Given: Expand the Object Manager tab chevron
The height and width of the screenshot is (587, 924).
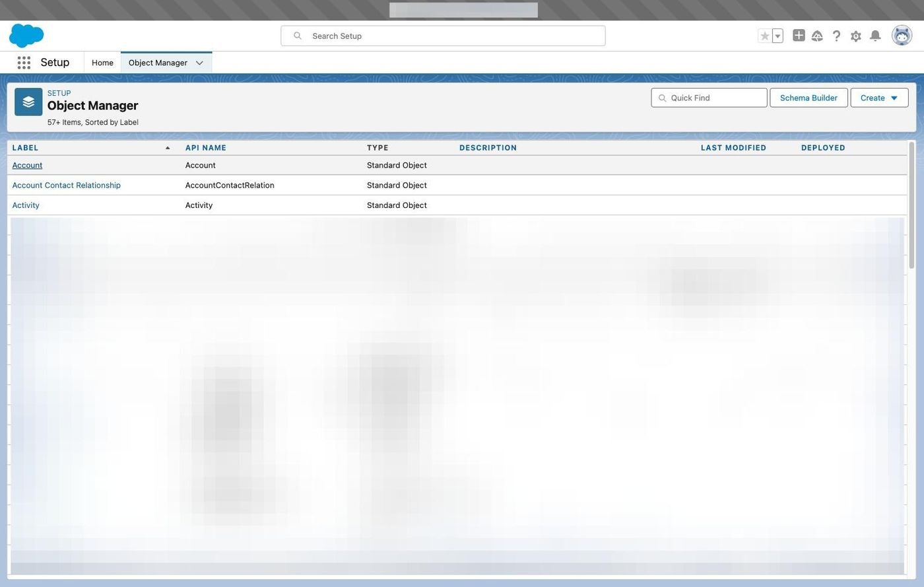Looking at the screenshot, I should [199, 63].
